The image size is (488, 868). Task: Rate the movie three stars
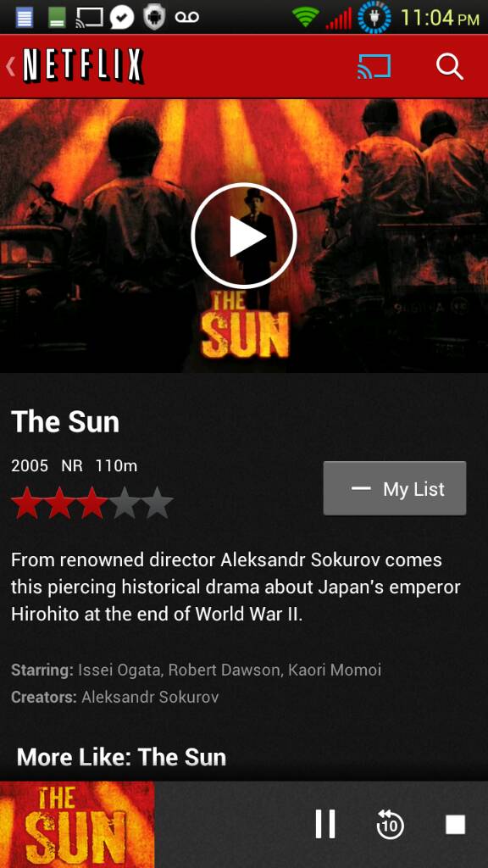click(x=91, y=503)
